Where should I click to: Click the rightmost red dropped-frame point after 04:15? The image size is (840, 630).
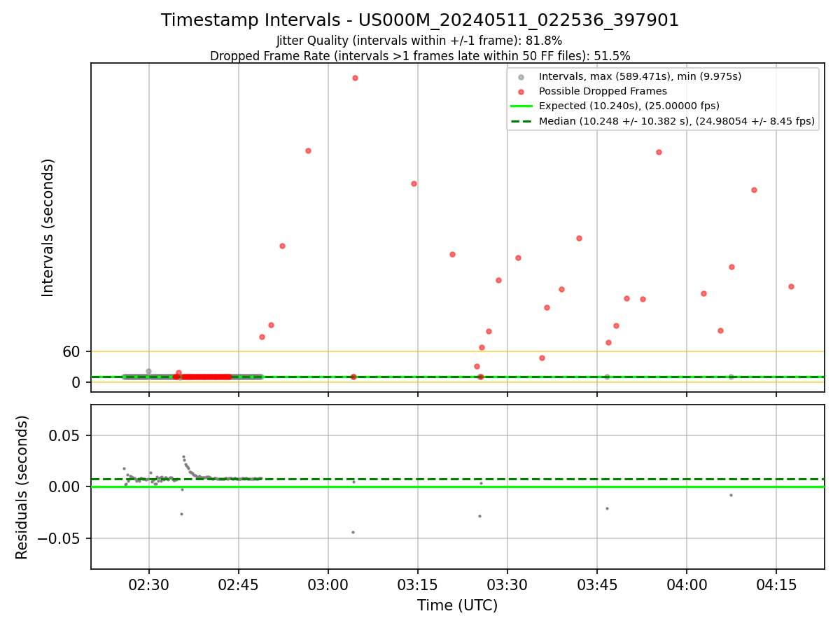coord(791,286)
